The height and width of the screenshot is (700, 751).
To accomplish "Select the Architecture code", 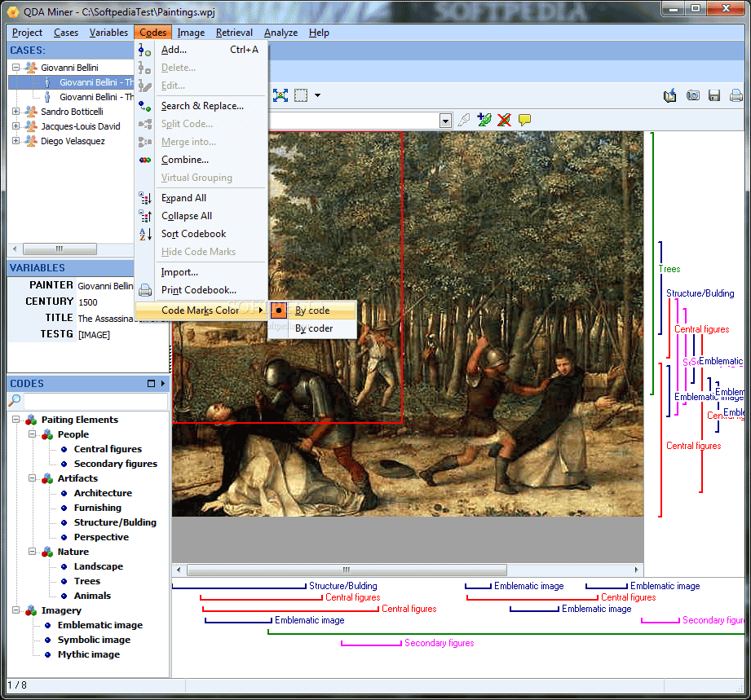I will point(103,493).
